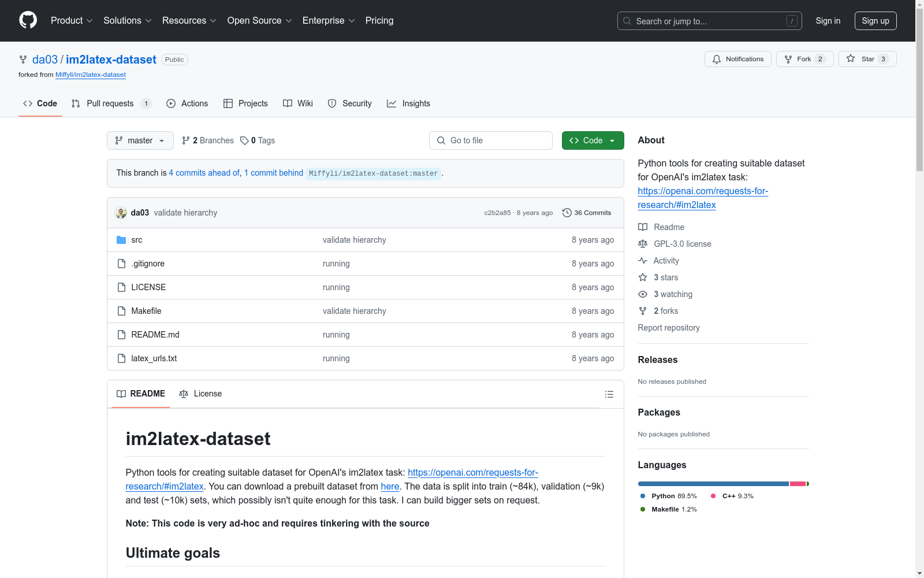Viewport: 924px width, 578px height.
Task: Click the Python 89.5% language link
Action: (x=668, y=496)
